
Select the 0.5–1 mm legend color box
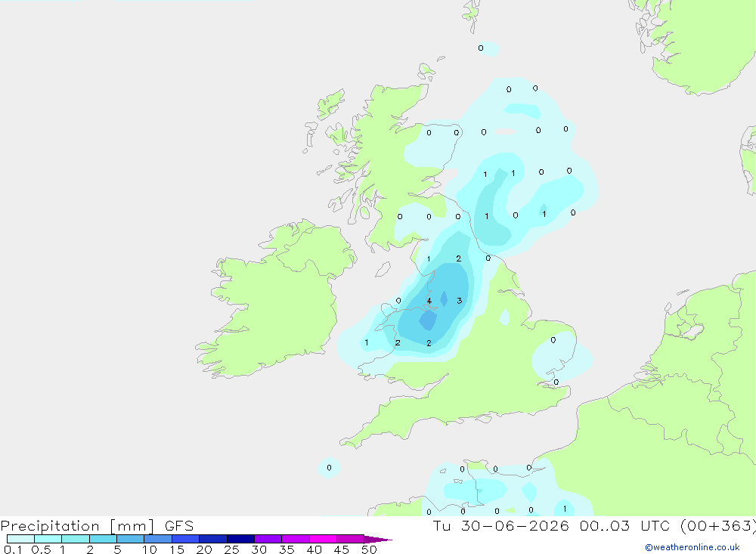pyautogui.click(x=48, y=539)
